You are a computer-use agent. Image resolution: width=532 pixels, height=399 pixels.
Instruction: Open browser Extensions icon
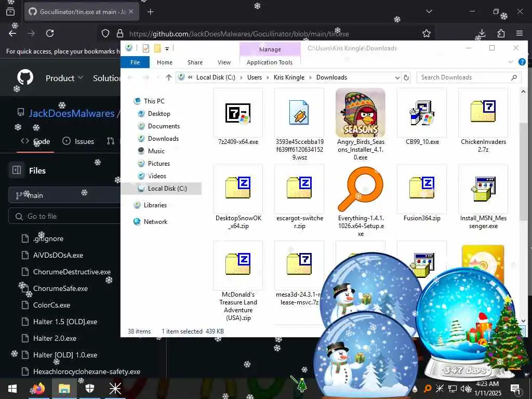pyautogui.click(x=501, y=33)
